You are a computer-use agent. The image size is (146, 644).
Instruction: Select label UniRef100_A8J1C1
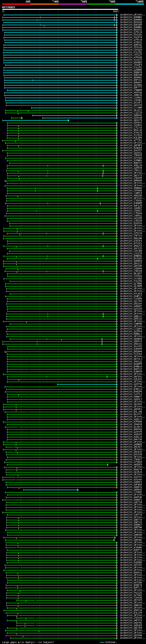click(x=131, y=110)
